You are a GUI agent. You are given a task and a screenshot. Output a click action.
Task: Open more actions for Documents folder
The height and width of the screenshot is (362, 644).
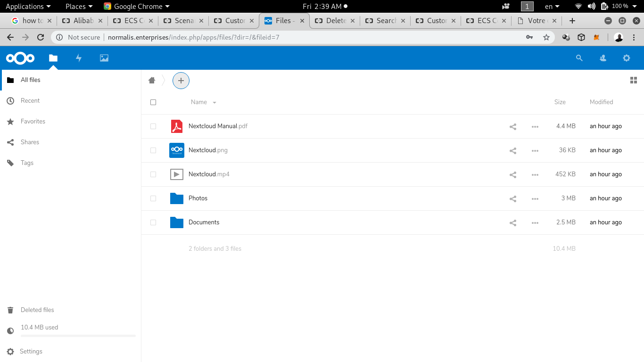pos(535,222)
